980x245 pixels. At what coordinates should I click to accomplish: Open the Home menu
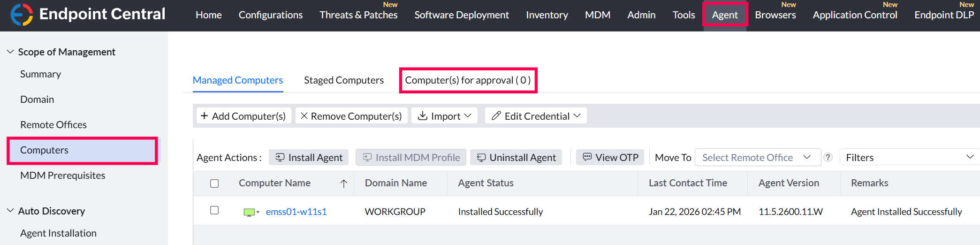pos(209,15)
